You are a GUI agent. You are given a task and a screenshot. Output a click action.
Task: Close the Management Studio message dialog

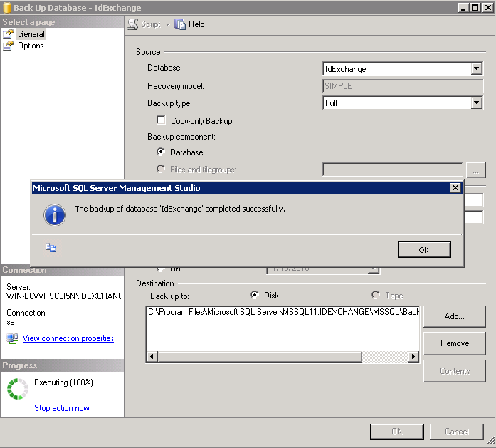[x=455, y=188]
